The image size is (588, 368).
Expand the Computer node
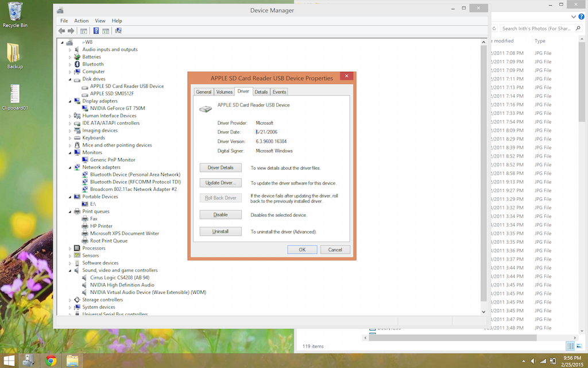tap(70, 72)
